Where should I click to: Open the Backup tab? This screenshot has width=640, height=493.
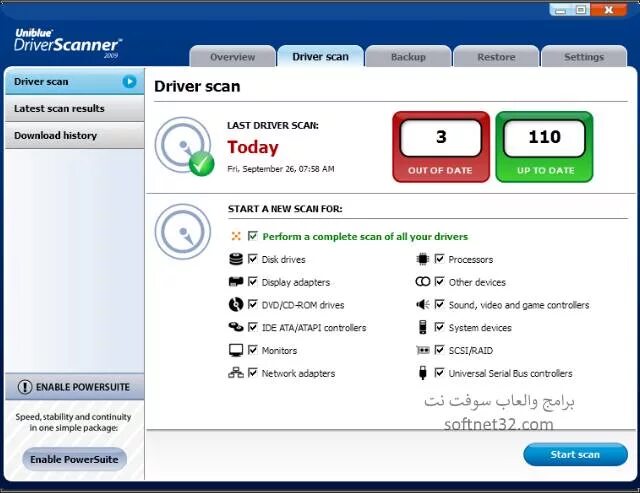[408, 57]
